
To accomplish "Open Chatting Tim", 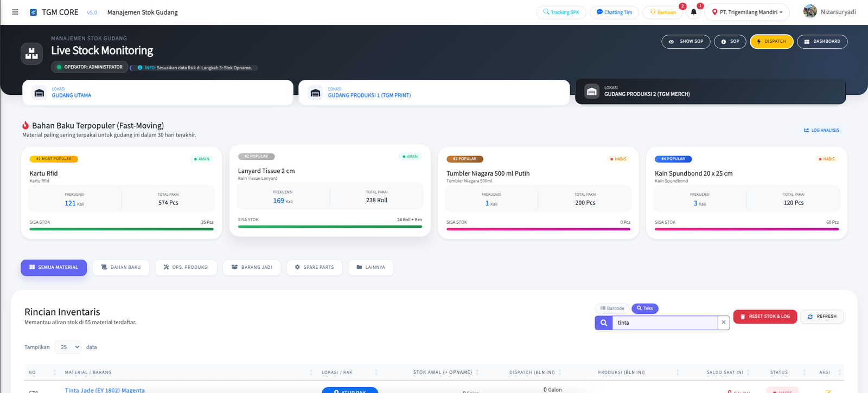I will (x=614, y=12).
